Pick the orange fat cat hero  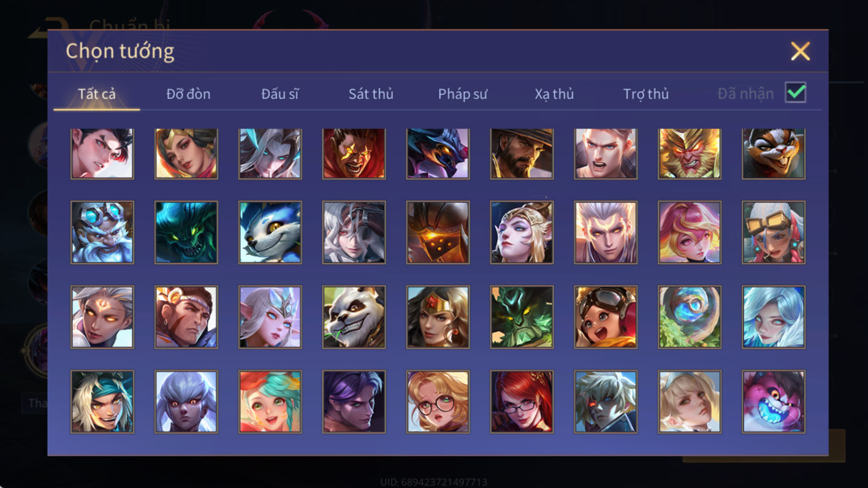point(774,153)
